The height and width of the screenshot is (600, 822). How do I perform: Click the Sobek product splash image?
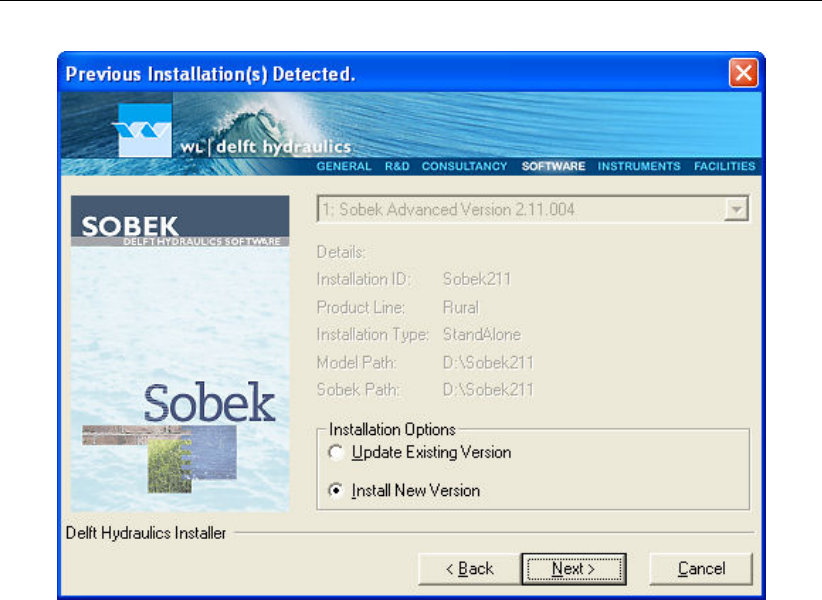point(180,354)
